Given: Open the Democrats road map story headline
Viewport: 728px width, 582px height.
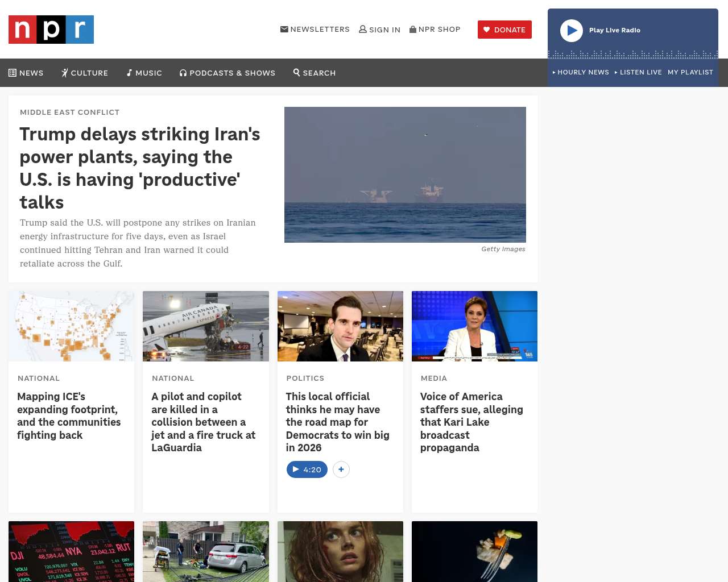Looking at the screenshot, I should (338, 422).
